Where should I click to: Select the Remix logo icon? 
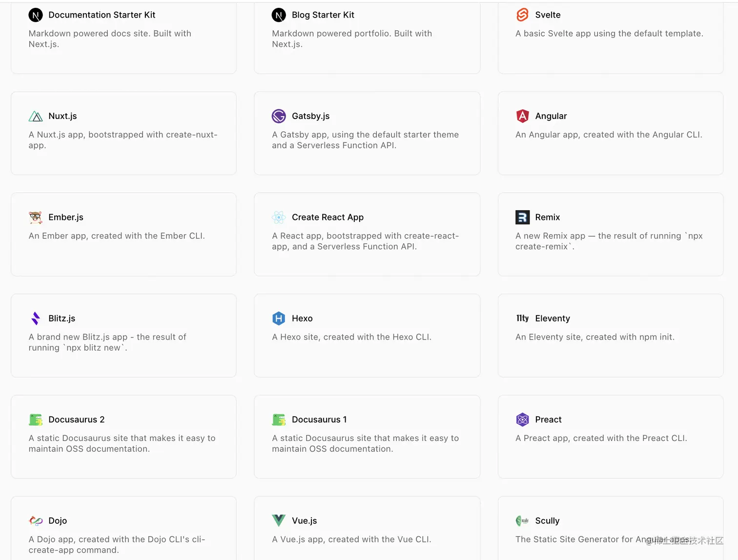click(522, 218)
